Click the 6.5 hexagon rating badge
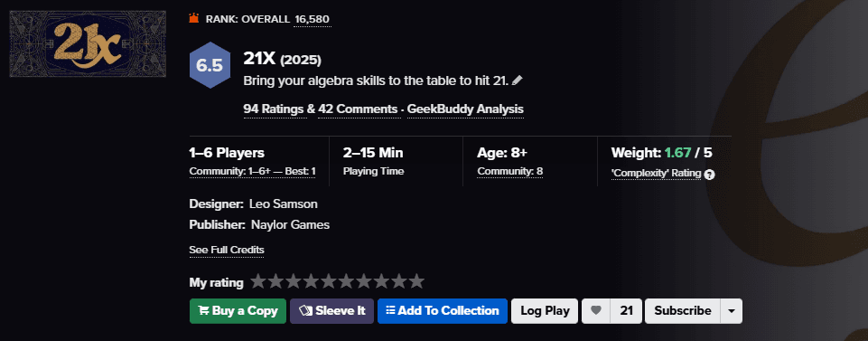This screenshot has width=868, height=341. click(210, 65)
